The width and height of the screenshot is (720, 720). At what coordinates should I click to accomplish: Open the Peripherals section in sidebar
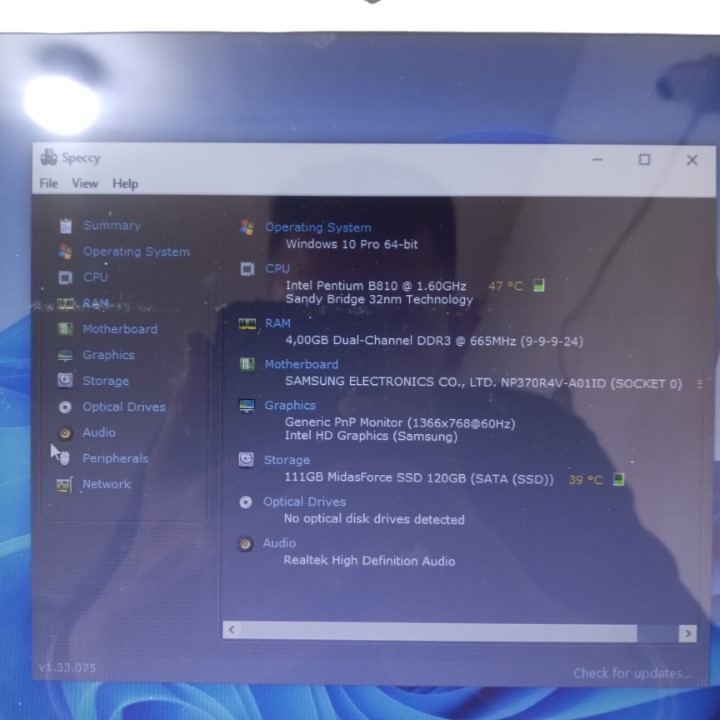click(115, 459)
